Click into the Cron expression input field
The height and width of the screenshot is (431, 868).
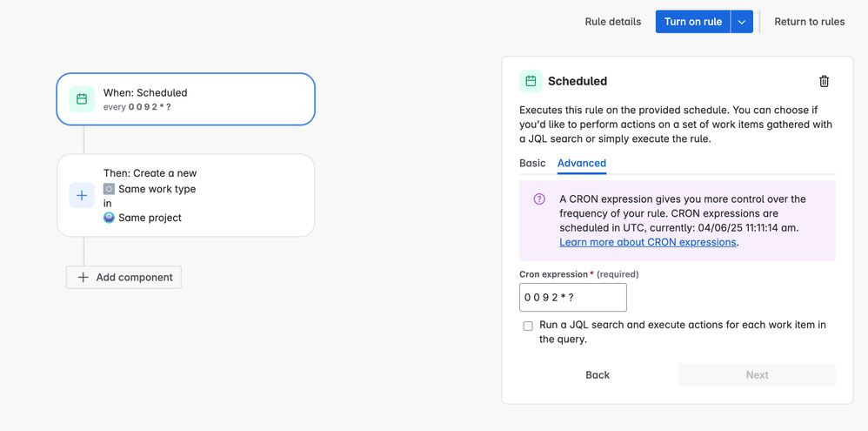[573, 298]
